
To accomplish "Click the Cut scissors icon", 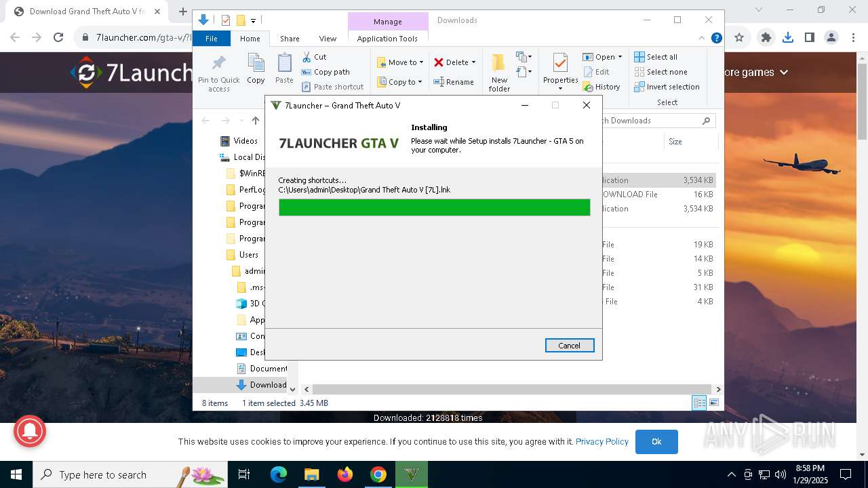I will pyautogui.click(x=307, y=57).
